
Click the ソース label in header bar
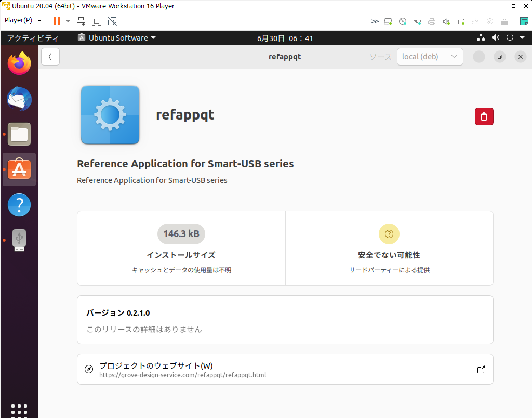point(380,57)
